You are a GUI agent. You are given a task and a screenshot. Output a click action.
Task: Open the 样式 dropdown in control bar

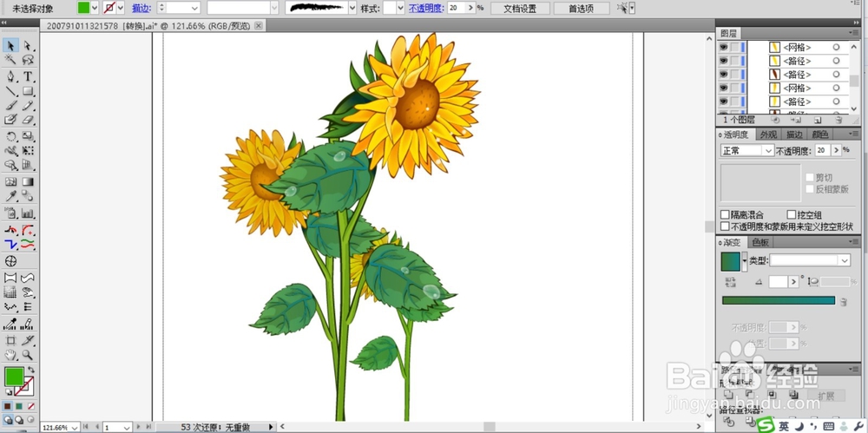[393, 8]
